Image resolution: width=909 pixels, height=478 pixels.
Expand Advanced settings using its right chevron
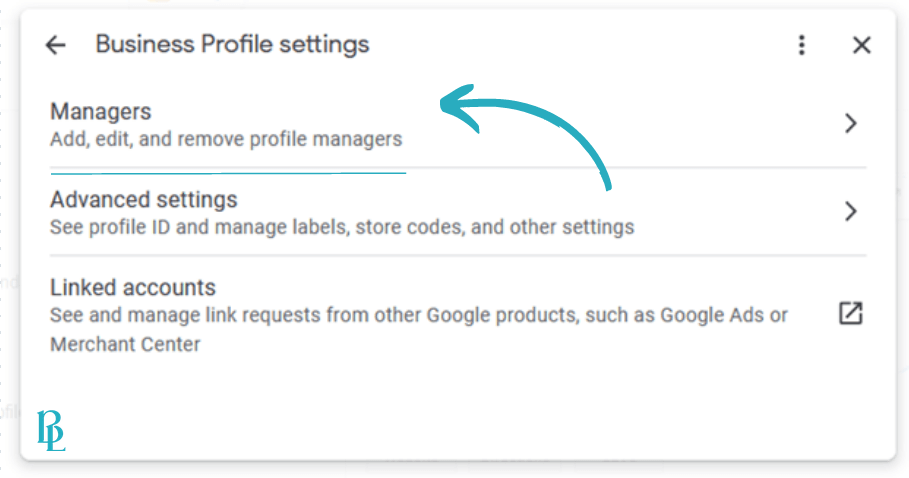pyautogui.click(x=850, y=211)
